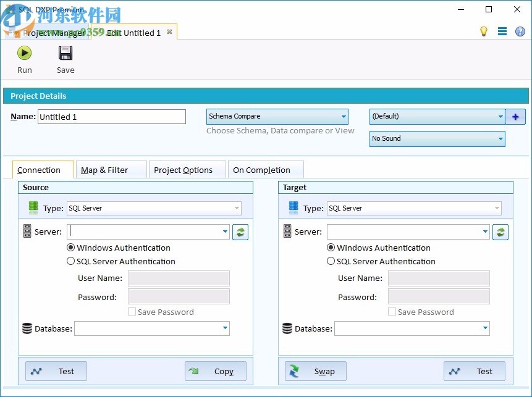The width and height of the screenshot is (532, 397).
Task: Refresh the target server list
Action: 500,232
